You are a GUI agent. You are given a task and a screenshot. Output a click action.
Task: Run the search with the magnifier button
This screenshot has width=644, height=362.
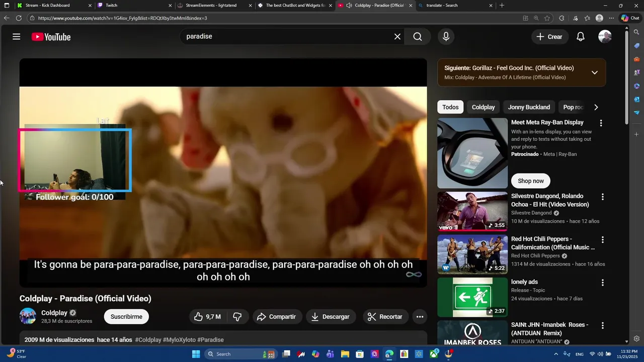418,37
